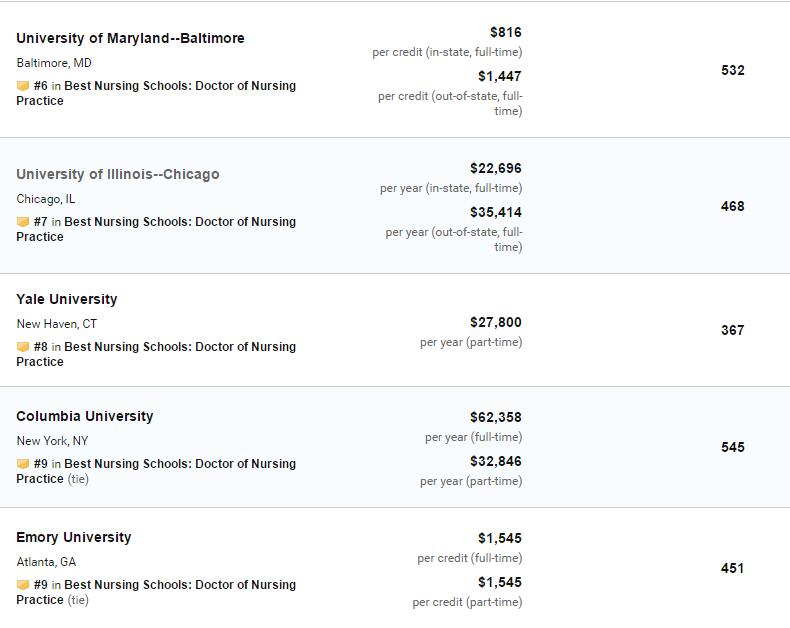Click the badge icon beside #6 ranking
Viewport: 790px width, 628px height.
[x=23, y=86]
